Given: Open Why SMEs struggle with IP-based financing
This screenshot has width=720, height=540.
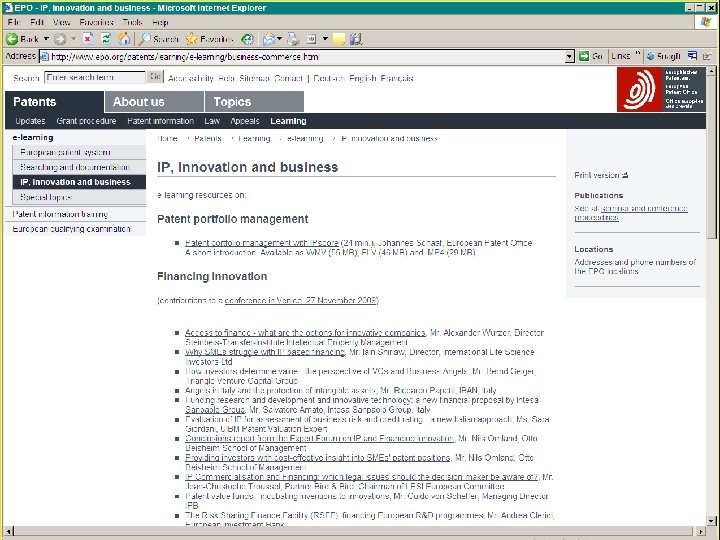Looking at the screenshot, I should 265,352.
